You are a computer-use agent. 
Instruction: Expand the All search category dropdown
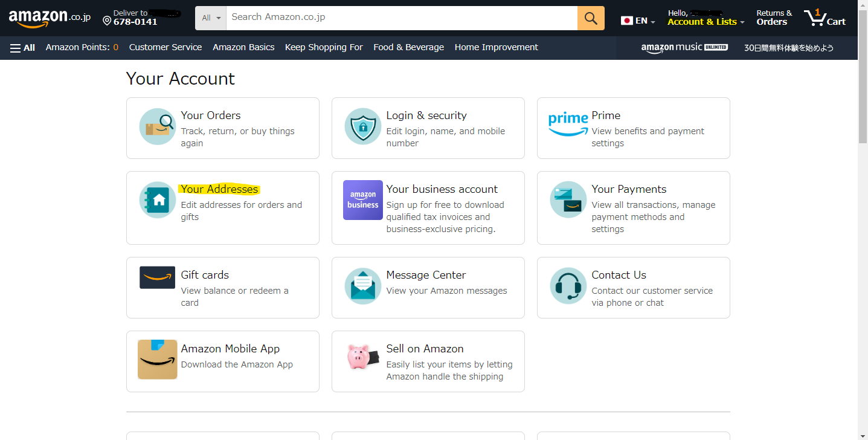pos(211,18)
